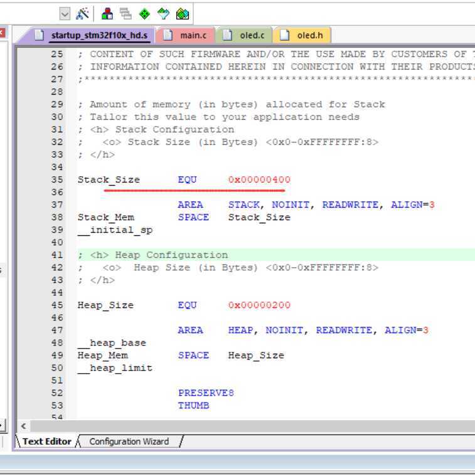Image resolution: width=475 pixels, height=476 pixels.
Task: Click the Stack_Size value 0x00000400
Action: [259, 180]
